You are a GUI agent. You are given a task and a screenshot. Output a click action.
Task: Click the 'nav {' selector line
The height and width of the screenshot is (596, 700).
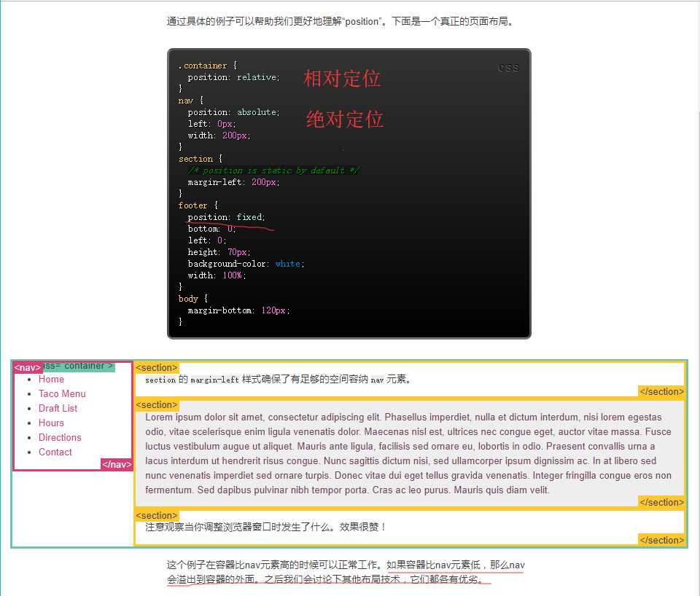[190, 101]
